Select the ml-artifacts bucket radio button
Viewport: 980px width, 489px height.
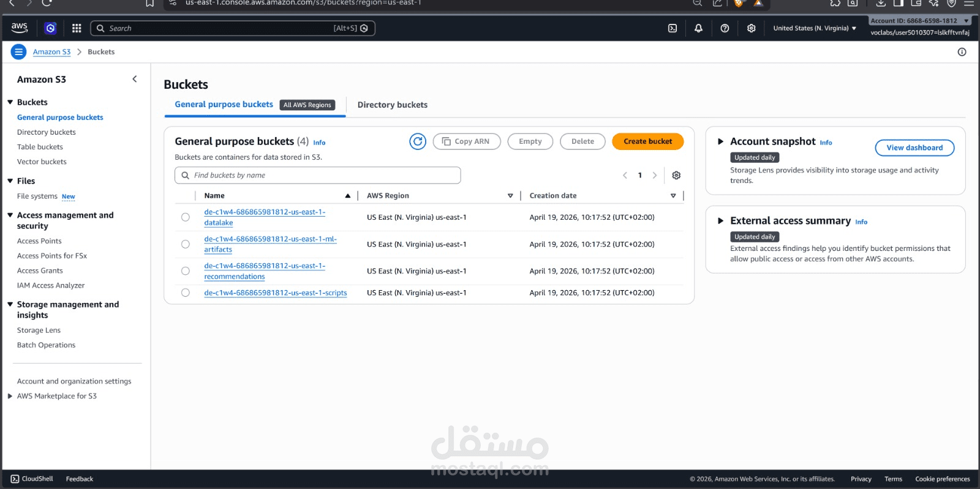(x=186, y=244)
